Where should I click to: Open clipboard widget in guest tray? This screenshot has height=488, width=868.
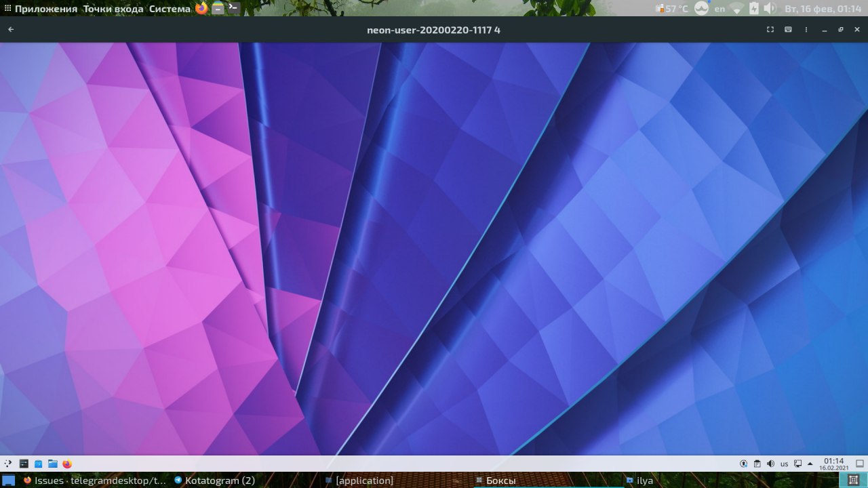757,464
